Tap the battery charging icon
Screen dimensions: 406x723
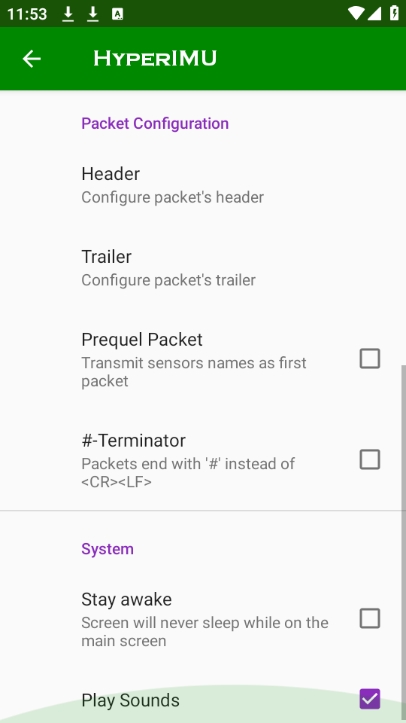(394, 13)
